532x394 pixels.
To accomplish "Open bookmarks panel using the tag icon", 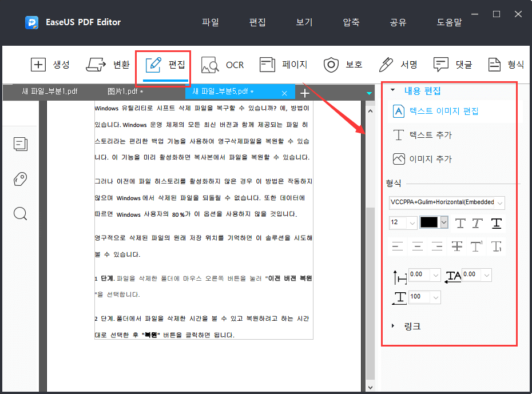I will coord(20,179).
